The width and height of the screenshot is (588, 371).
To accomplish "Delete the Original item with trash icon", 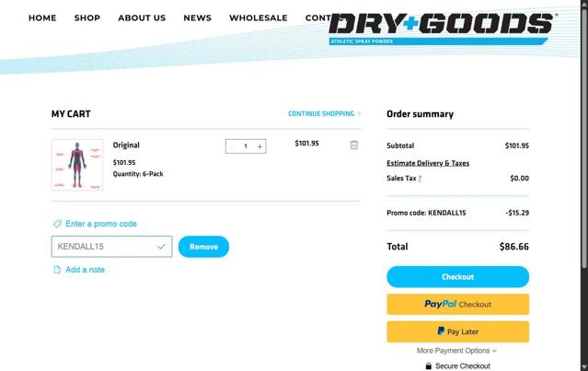I will pos(353,145).
